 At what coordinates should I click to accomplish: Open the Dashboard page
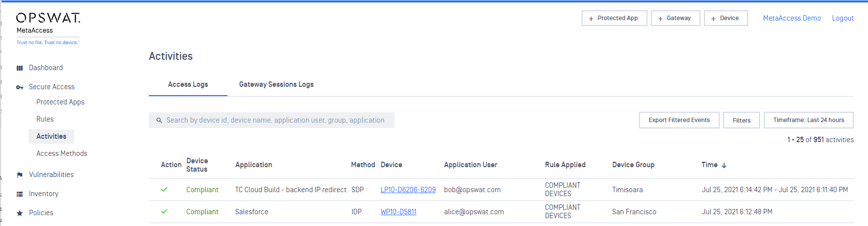[x=46, y=68]
